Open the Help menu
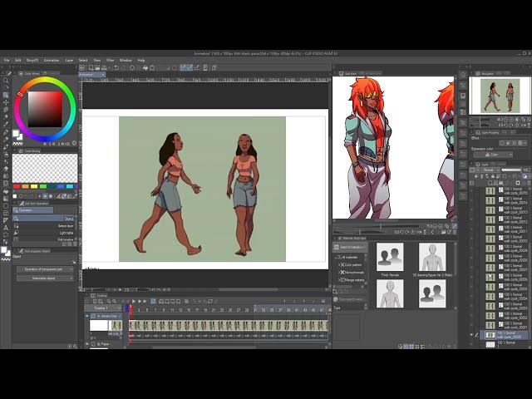532x399 pixels. pos(141,61)
